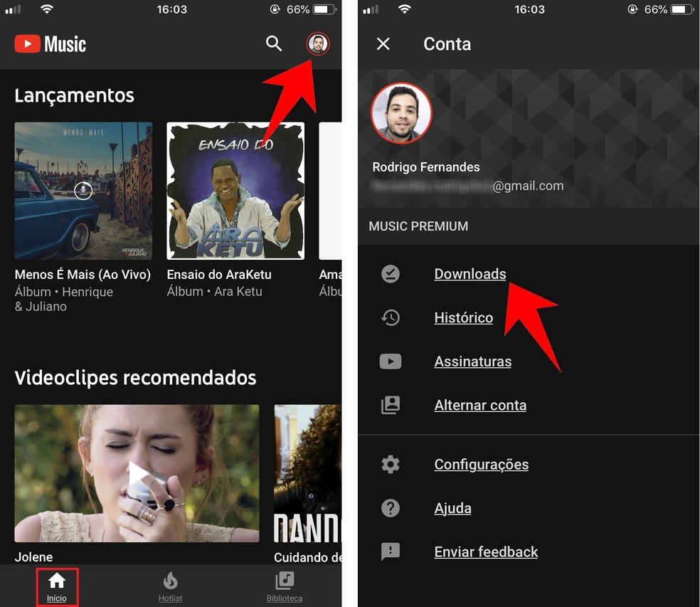Close the Conta screen with X

point(383,44)
